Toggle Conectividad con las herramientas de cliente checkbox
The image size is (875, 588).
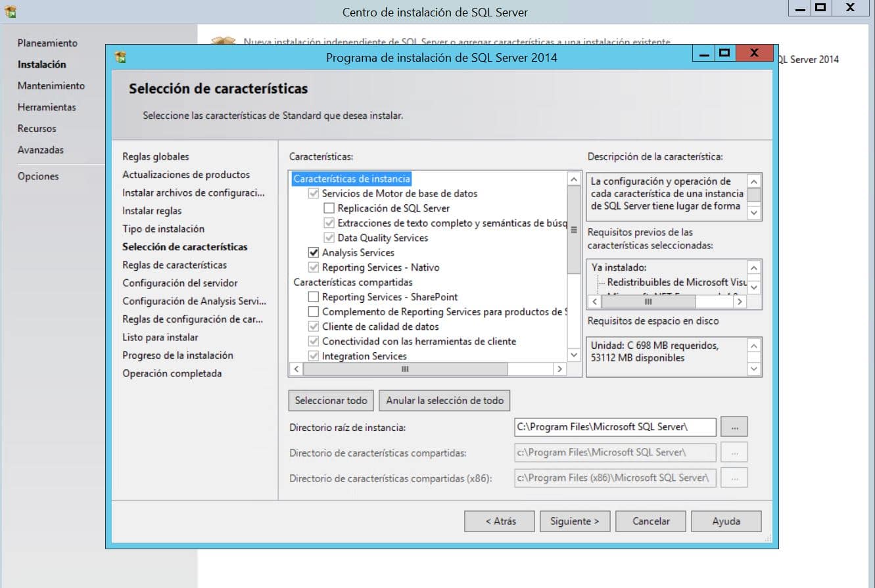click(x=314, y=342)
